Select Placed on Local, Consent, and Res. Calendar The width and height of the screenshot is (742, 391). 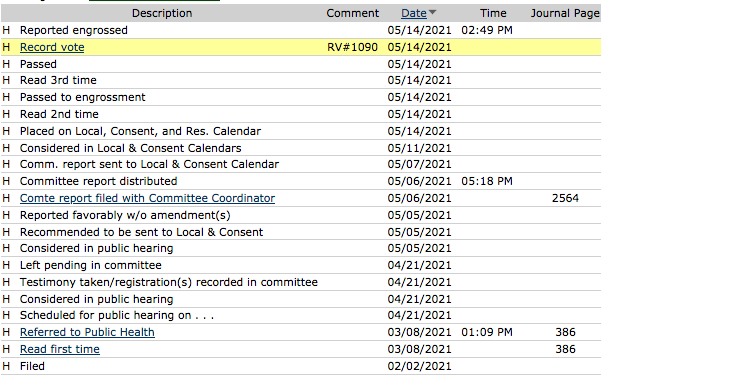(x=141, y=131)
